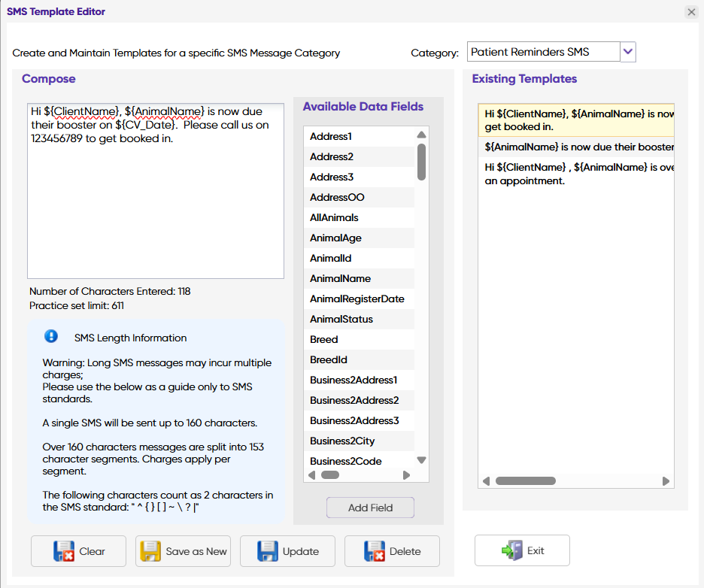Click the data fields vertical scrollbar thumb
Screen dimensions: 704x588
click(421, 162)
